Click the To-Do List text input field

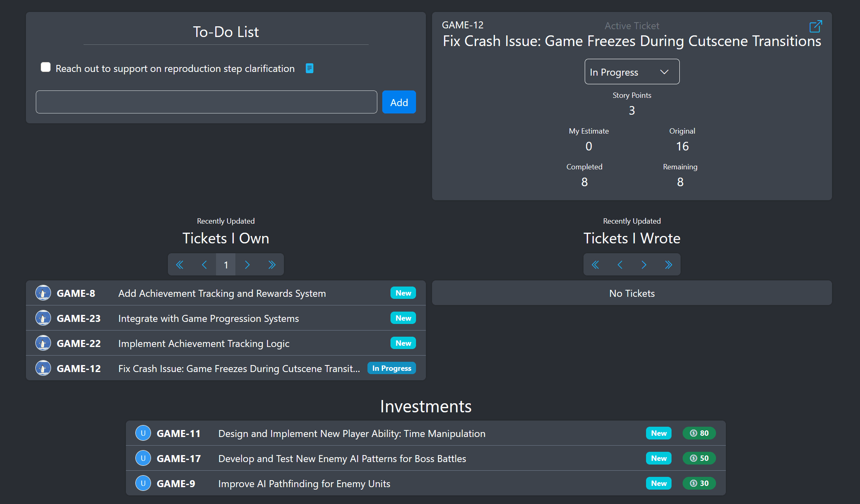(206, 102)
